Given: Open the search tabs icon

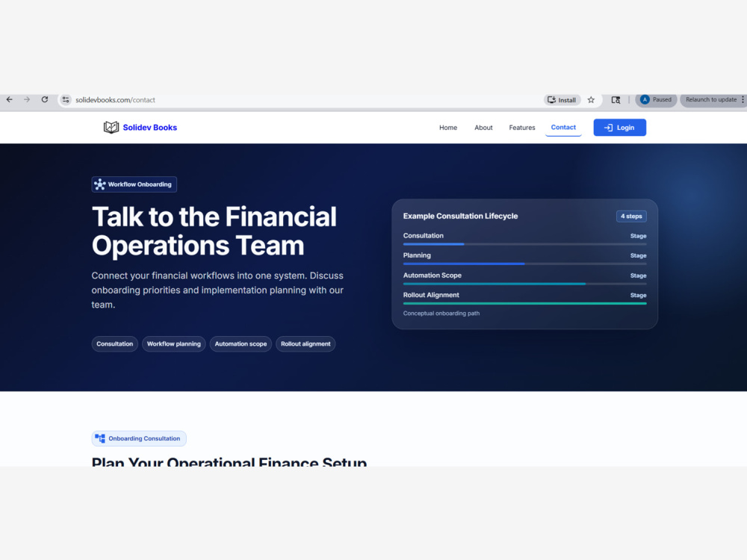Looking at the screenshot, I should [616, 100].
